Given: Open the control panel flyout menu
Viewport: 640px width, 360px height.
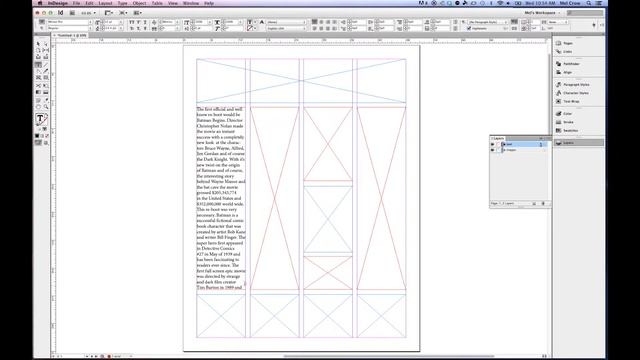Looking at the screenshot, I should click(602, 25).
